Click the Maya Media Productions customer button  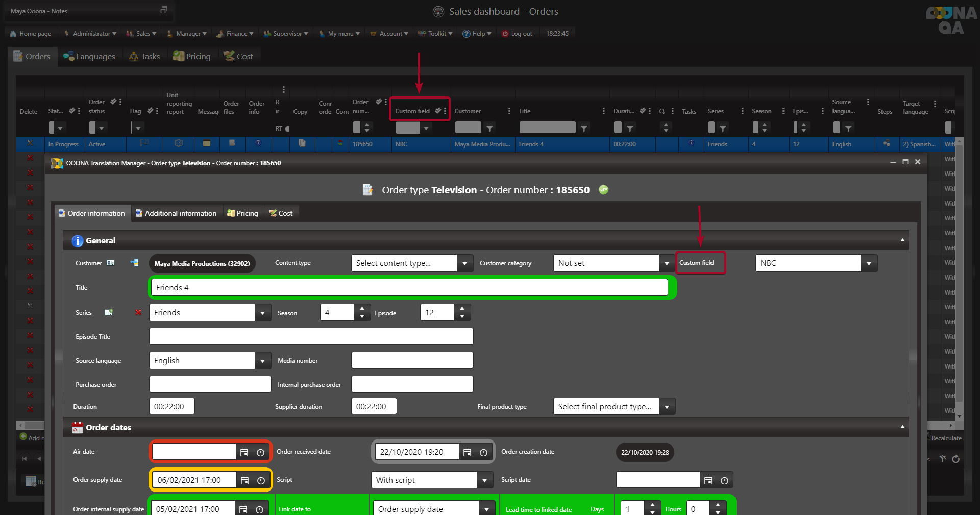(x=202, y=263)
